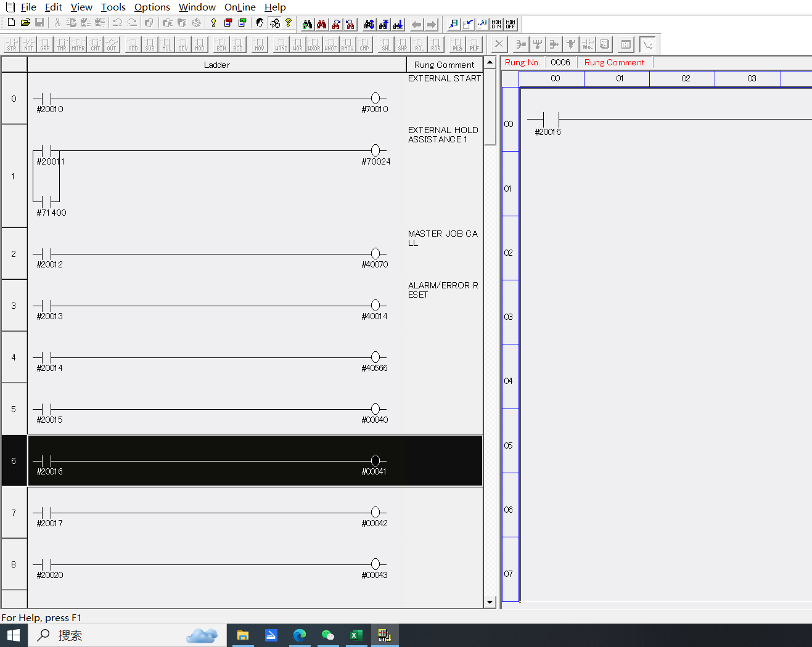Click the green binoculars search icon

coord(307,24)
